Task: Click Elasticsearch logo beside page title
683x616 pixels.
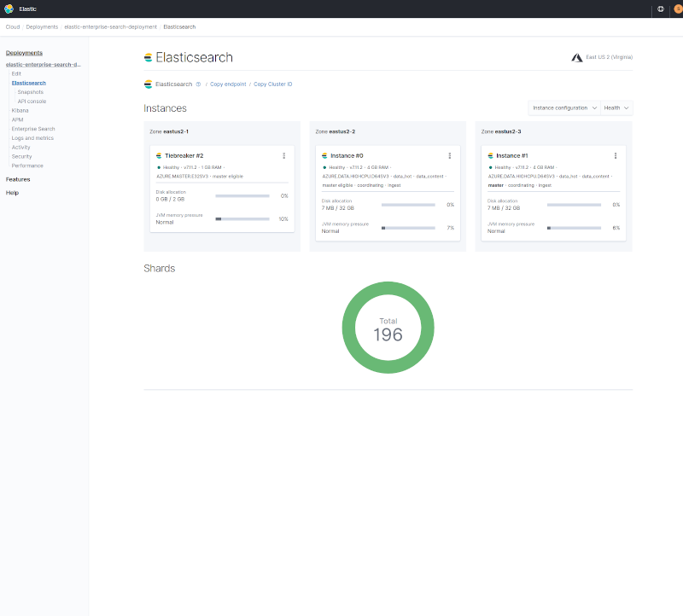Action: tap(148, 57)
